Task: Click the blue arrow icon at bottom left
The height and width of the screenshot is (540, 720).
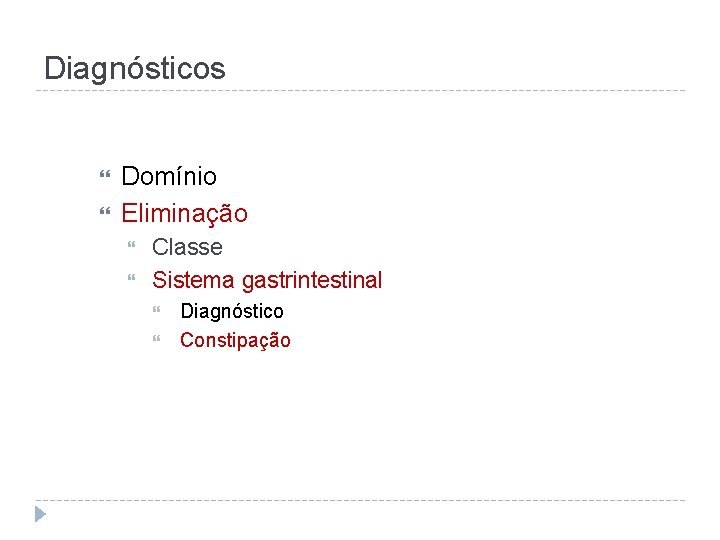Action: pos(40,515)
